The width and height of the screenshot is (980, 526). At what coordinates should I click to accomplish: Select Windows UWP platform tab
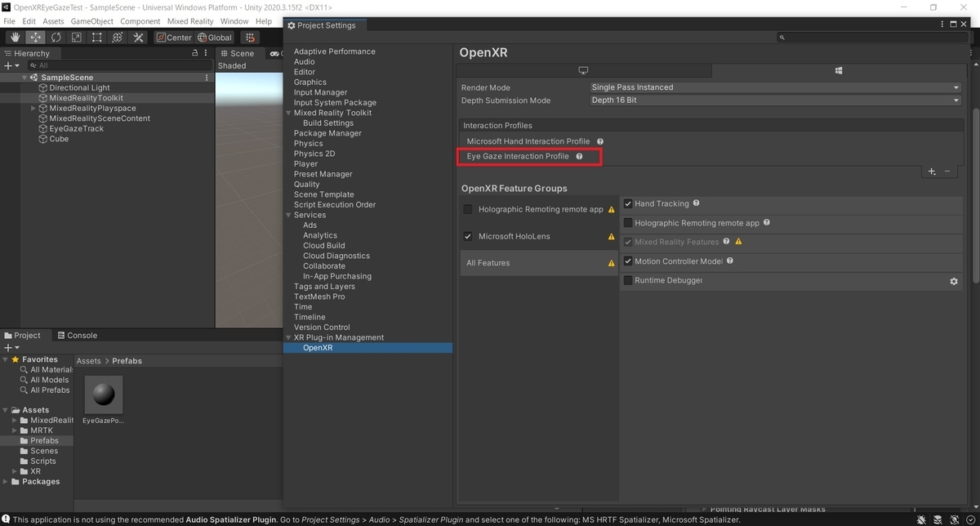(838, 71)
